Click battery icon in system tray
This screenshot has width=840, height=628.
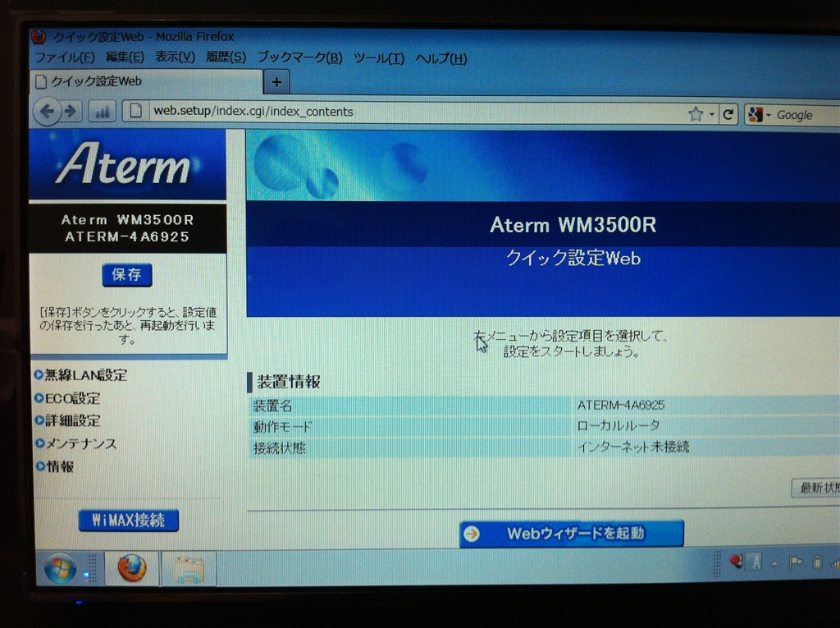pyautogui.click(x=817, y=562)
